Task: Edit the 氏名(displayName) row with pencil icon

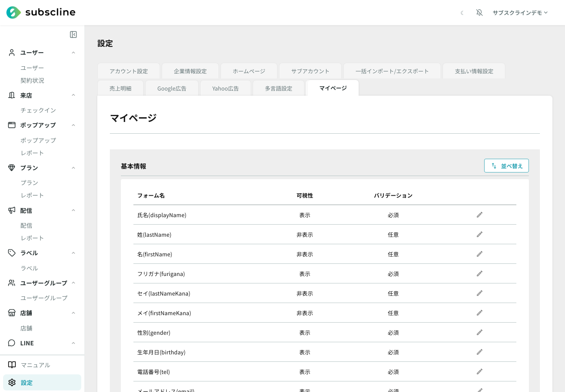Action: [479, 215]
